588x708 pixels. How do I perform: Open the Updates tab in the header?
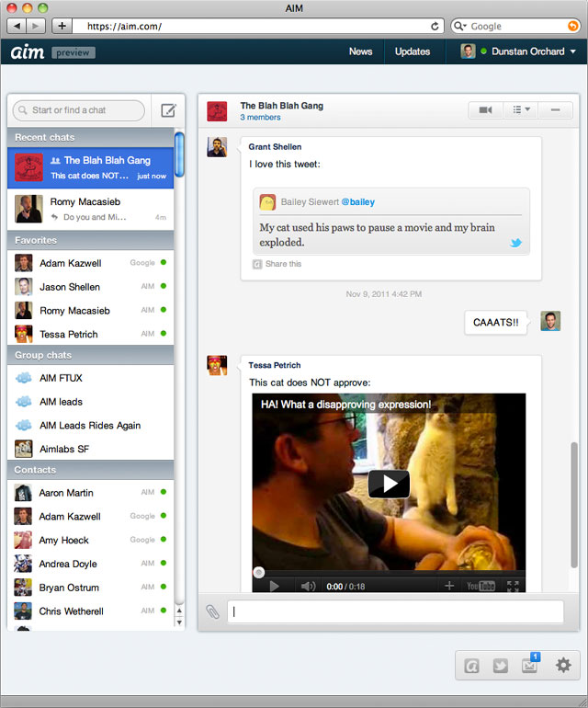[413, 51]
